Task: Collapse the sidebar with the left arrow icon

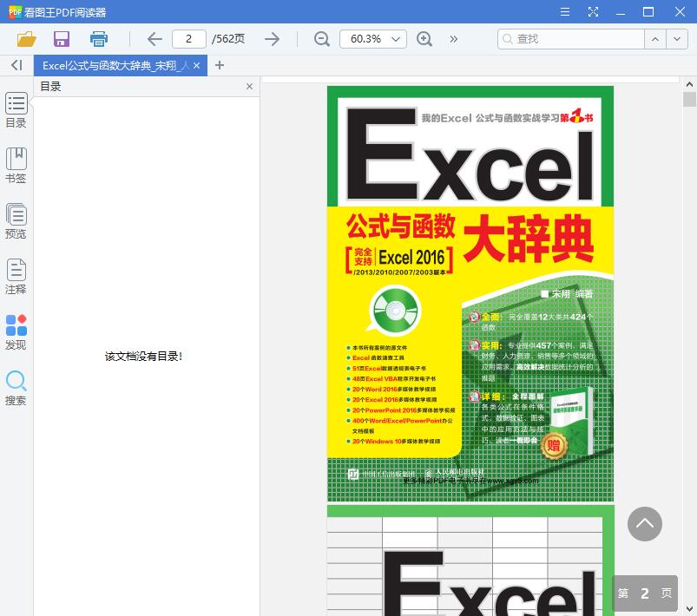Action: [x=16, y=65]
